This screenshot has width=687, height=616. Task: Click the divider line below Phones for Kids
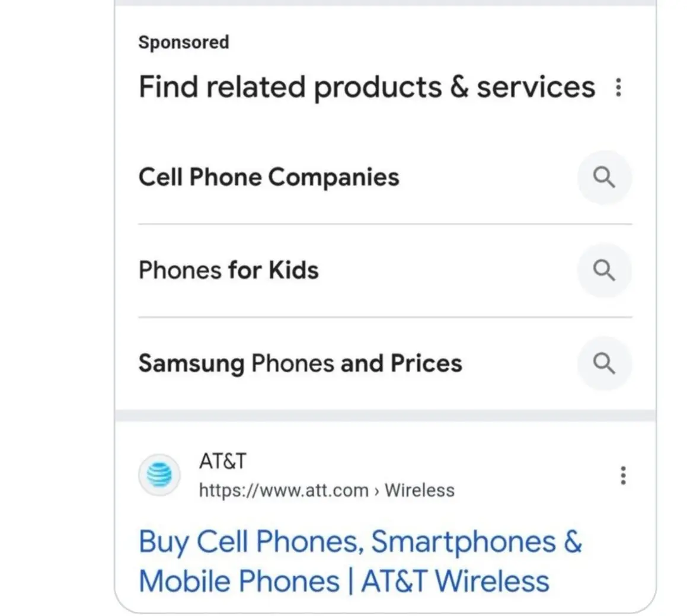385,317
